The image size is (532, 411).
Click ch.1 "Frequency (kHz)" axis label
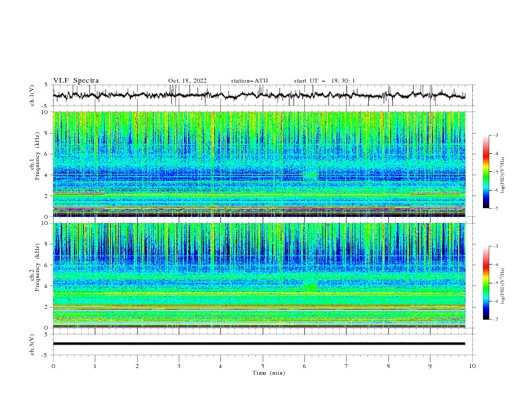coord(38,156)
